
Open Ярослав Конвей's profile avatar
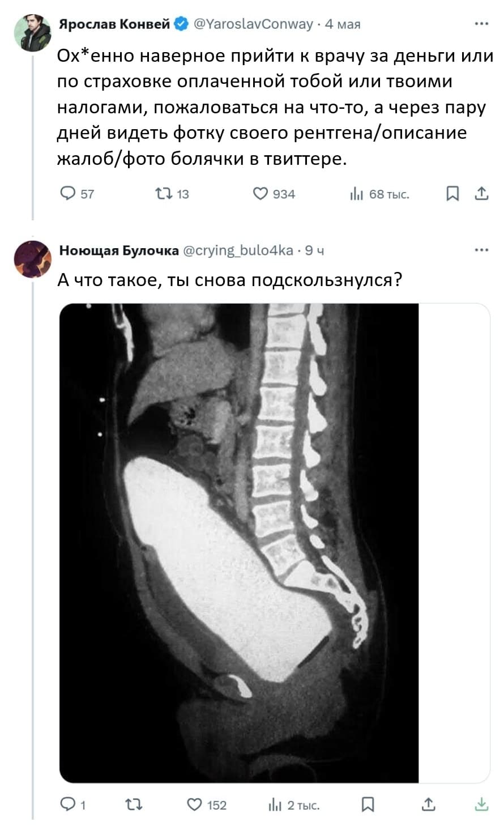[x=33, y=32]
